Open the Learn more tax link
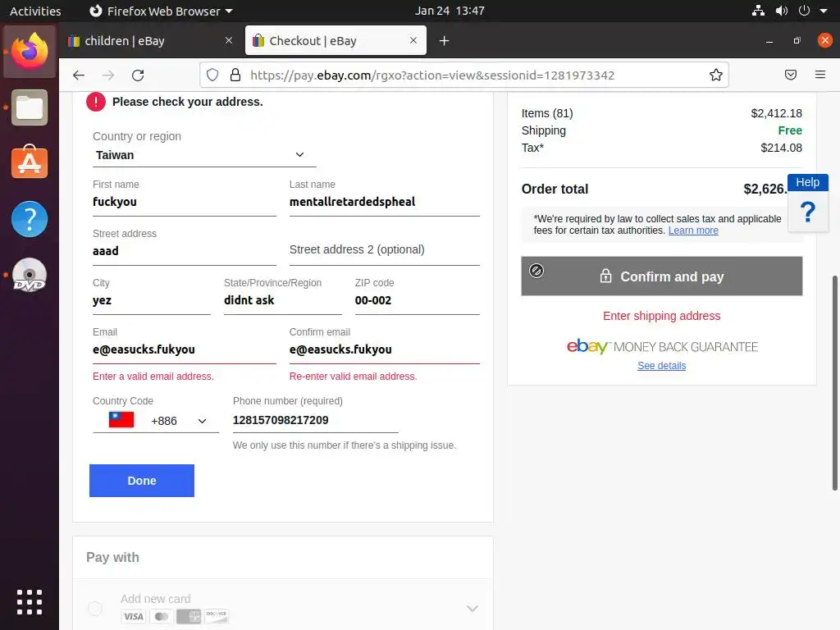 (692, 231)
